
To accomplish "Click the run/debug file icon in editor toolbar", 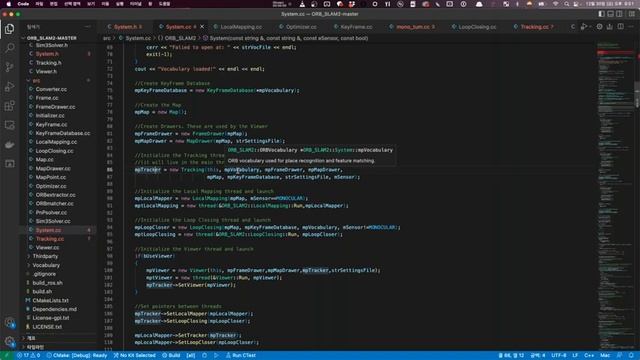I will 584,27.
